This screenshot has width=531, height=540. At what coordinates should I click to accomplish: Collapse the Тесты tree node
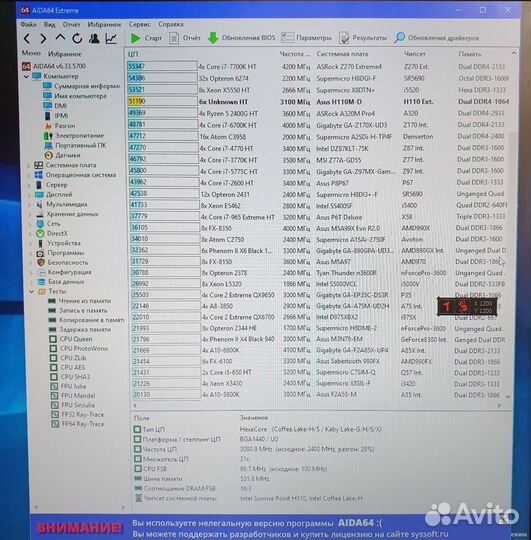[x=31, y=291]
